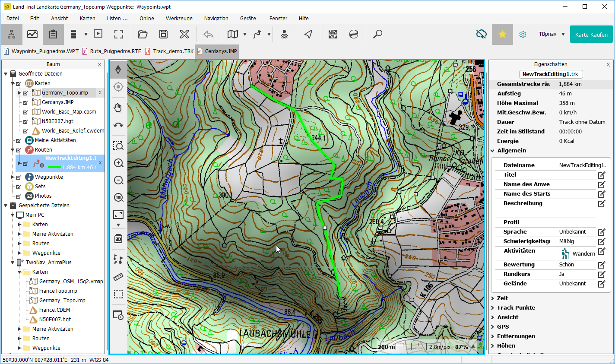The image size is (615, 364).
Task: Open the search magnifier in toolbar
Action: pos(377,34)
